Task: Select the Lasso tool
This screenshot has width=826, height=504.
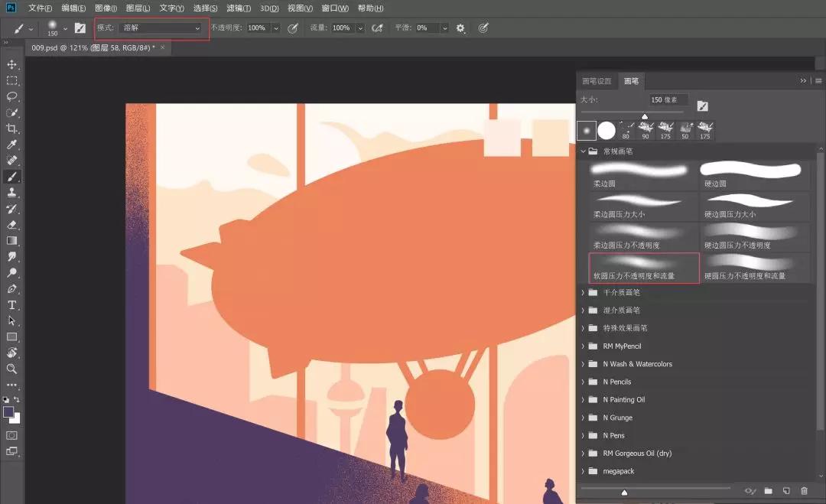Action: (12, 96)
